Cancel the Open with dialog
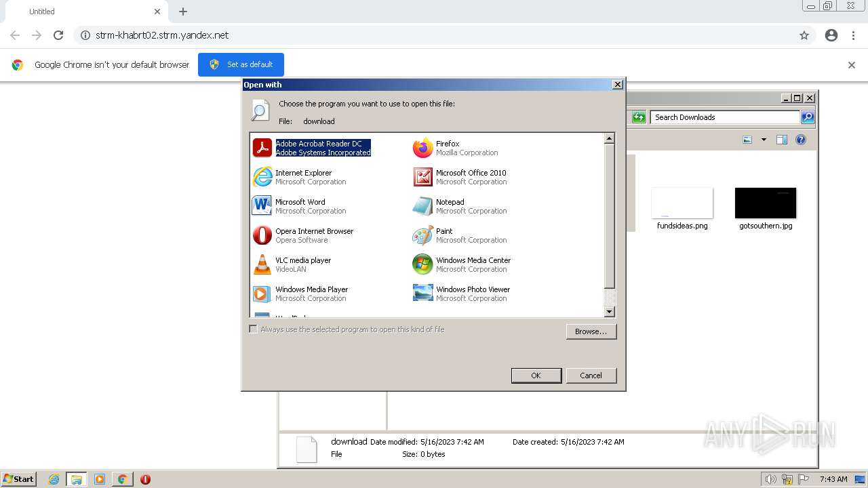The height and width of the screenshot is (488, 868). 591,375
